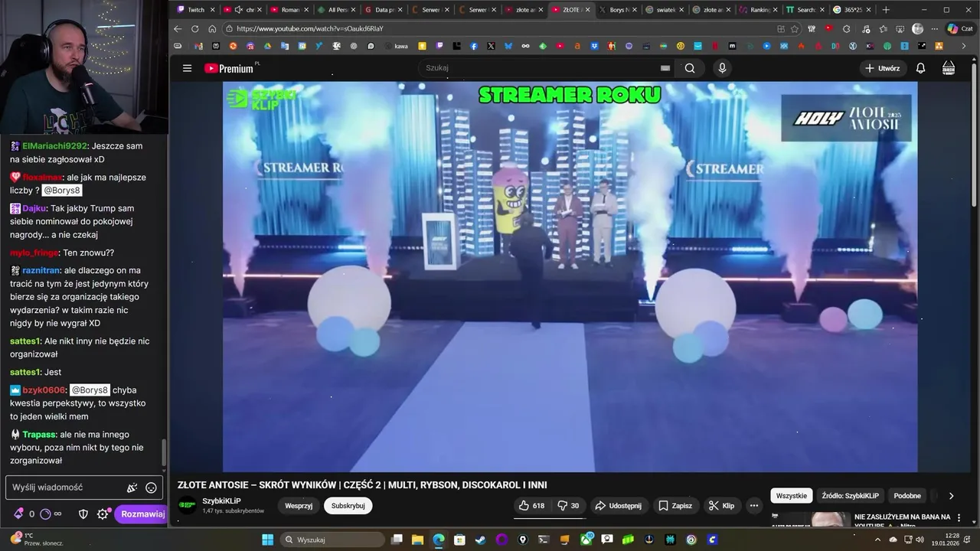Image resolution: width=980 pixels, height=551 pixels.
Task: Open the Twitch moderation shield icon
Action: (84, 514)
